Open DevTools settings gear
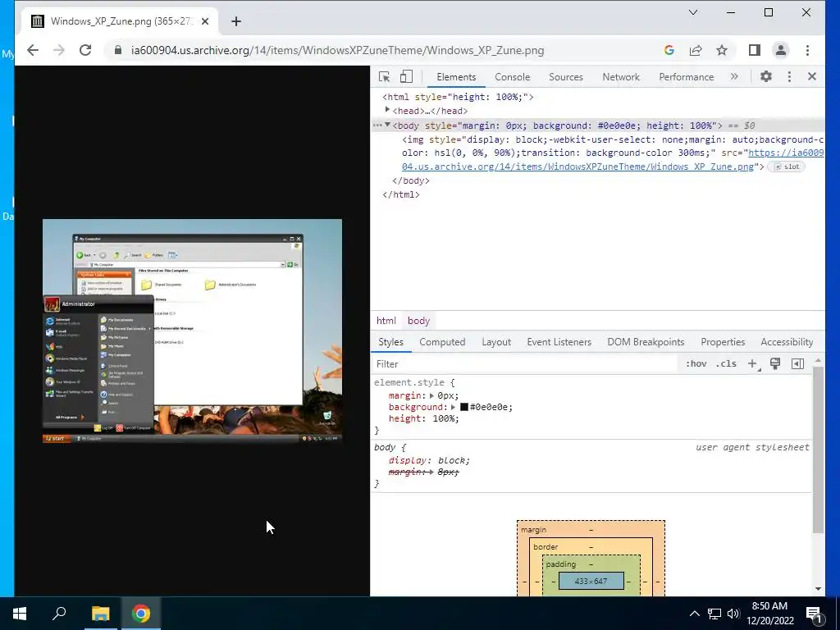 (766, 76)
